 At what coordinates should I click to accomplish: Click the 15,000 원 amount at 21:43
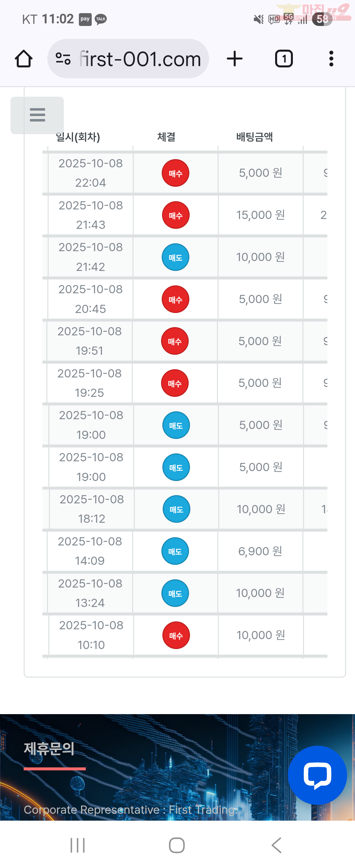tap(260, 215)
